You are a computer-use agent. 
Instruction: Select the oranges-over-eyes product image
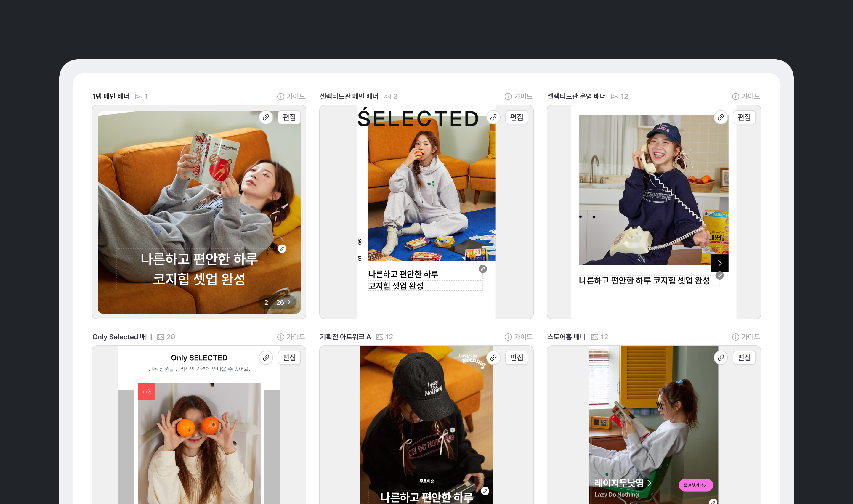pos(199,444)
